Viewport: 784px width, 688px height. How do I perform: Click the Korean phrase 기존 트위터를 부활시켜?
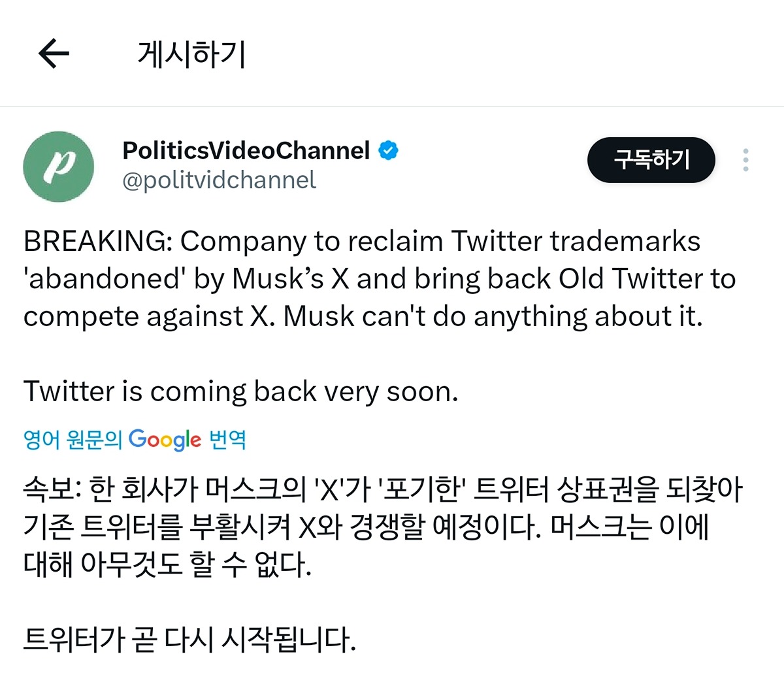(157, 527)
